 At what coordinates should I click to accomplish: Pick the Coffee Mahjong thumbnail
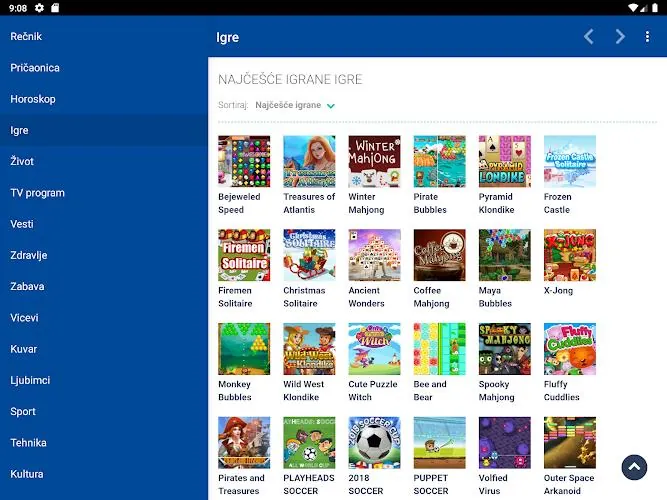point(440,255)
